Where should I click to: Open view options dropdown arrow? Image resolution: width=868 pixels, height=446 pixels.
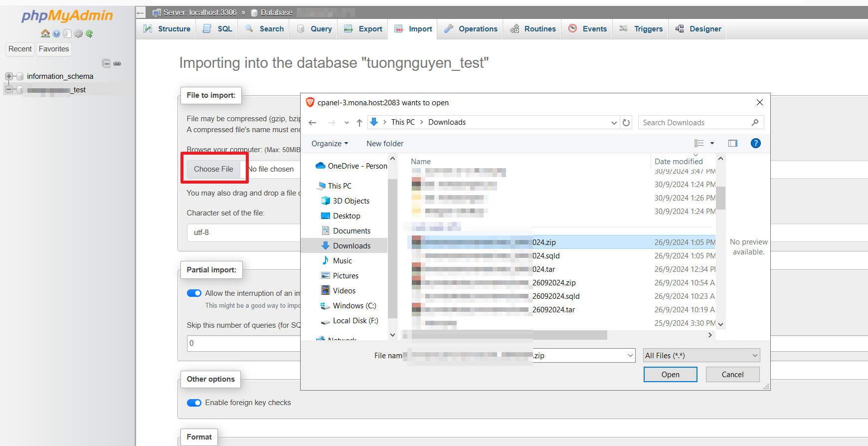(712, 143)
